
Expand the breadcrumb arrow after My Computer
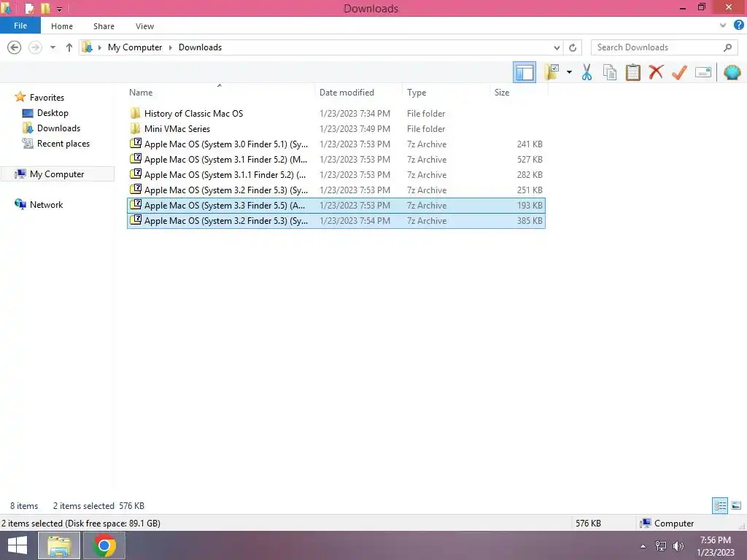171,47
